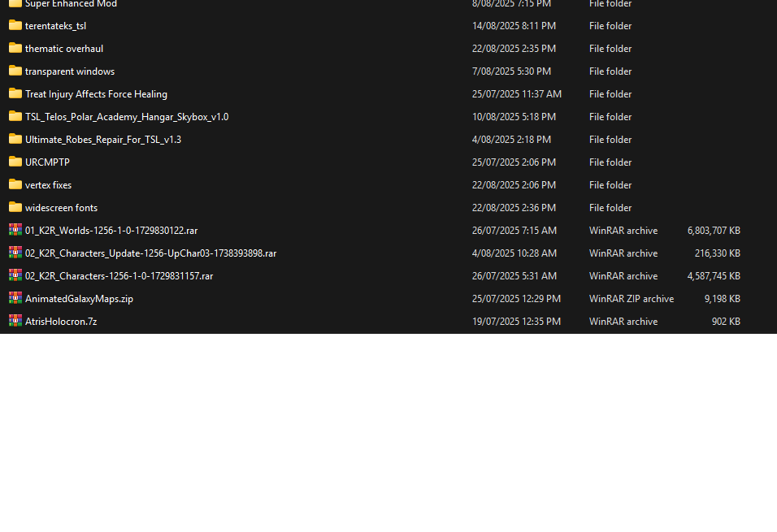
Task: Click the WinRAR icon of AnimatedGalaxyMaps.zip
Action: 15,298
